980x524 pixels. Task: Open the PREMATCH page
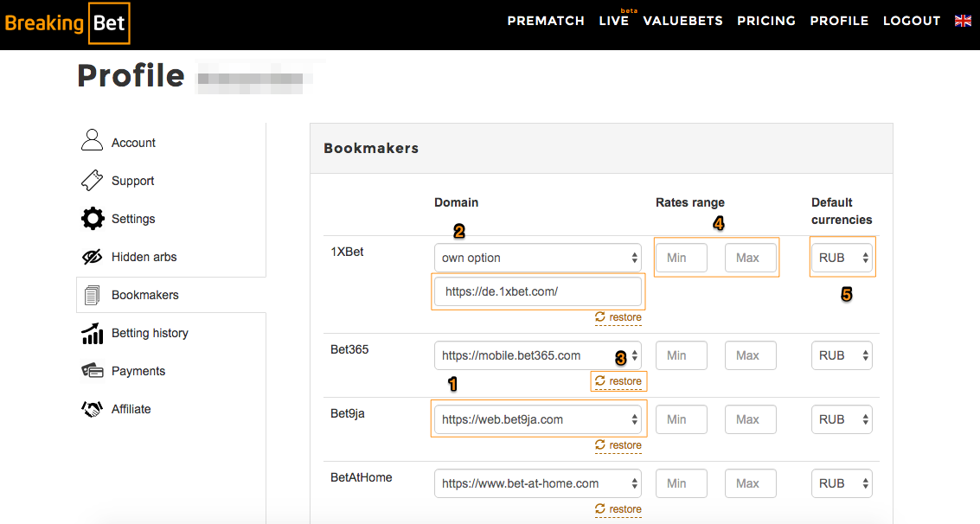546,22
